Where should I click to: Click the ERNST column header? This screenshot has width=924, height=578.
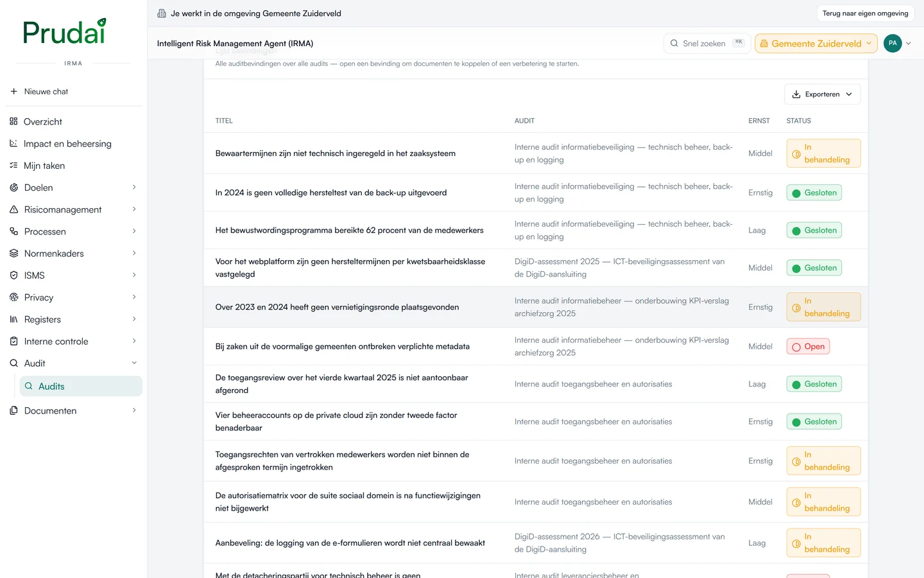(x=759, y=121)
